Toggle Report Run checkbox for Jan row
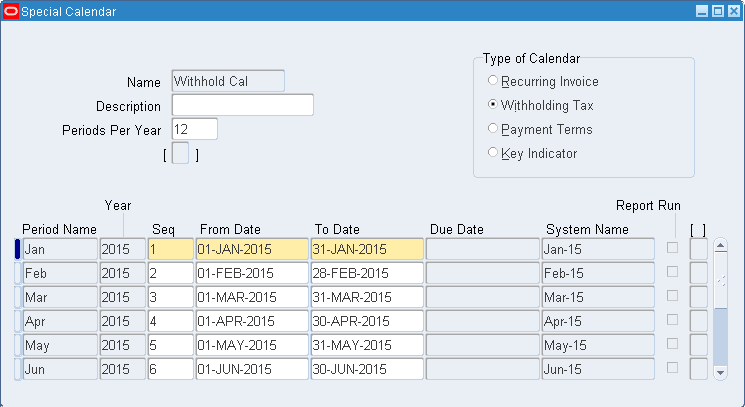 click(x=673, y=248)
